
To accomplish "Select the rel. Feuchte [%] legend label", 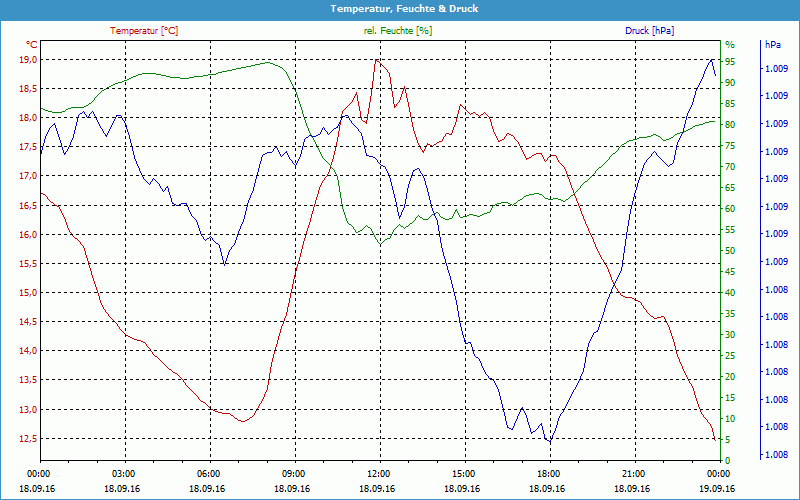I will 397,31.
